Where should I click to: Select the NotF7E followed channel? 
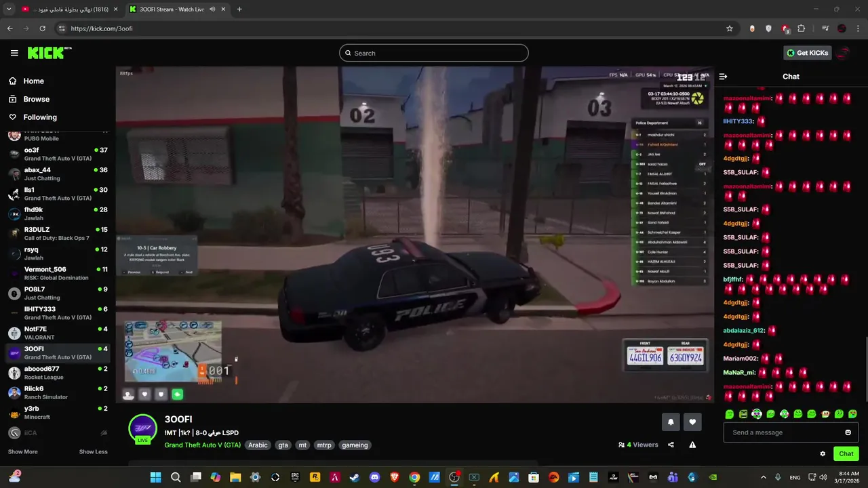click(58, 333)
